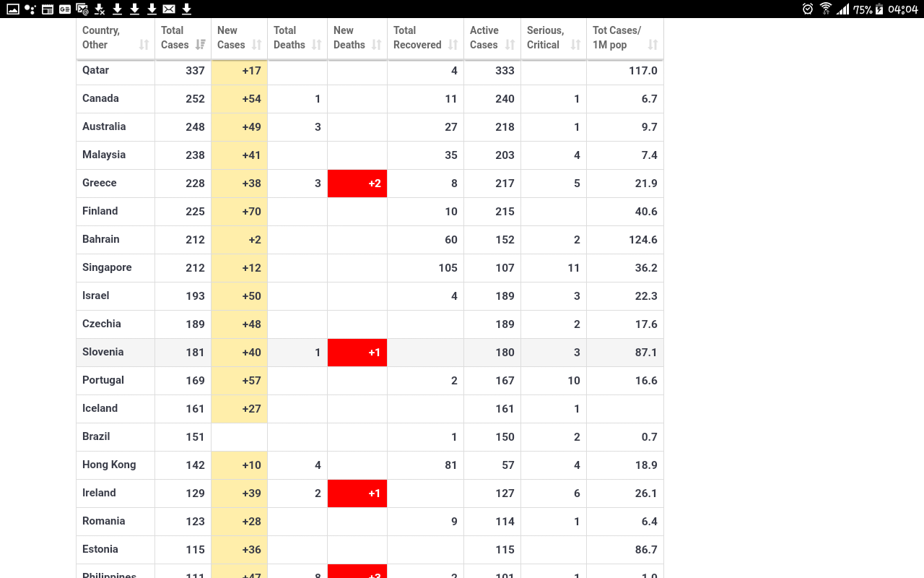Sort by Total Deaths using its arrow icon
Image resolution: width=924 pixels, height=578 pixels.
(x=316, y=45)
